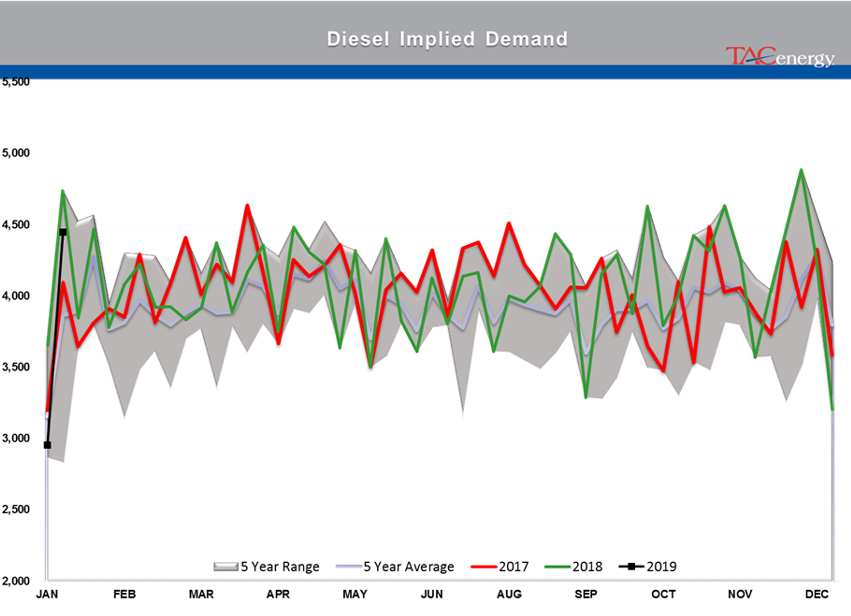Click the OCT x-axis label
The height and width of the screenshot is (616, 851).
pos(663,594)
